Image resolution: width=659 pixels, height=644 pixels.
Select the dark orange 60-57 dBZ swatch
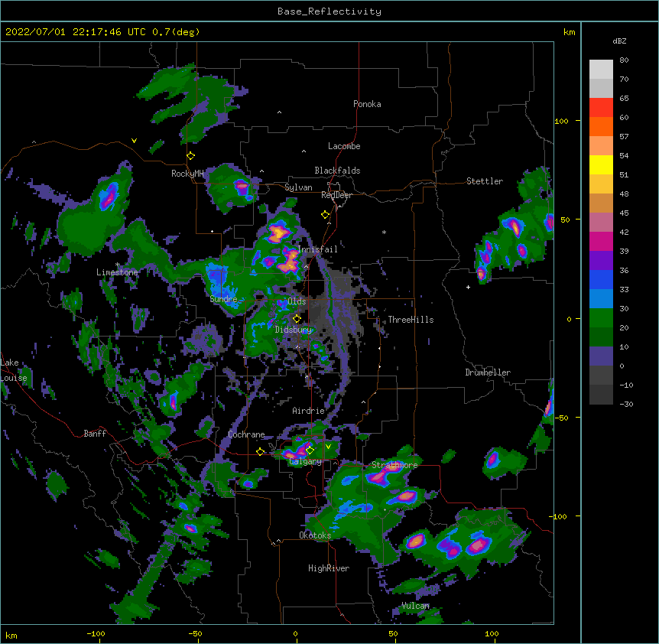coord(601,127)
